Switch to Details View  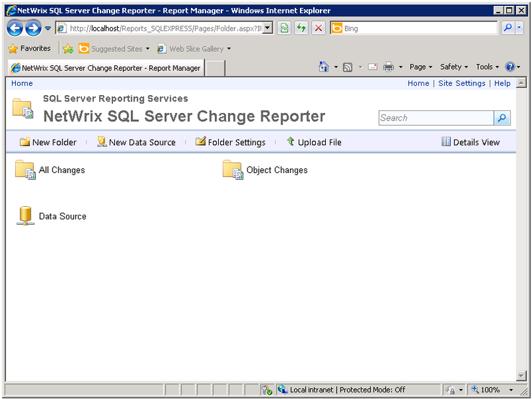coord(471,142)
